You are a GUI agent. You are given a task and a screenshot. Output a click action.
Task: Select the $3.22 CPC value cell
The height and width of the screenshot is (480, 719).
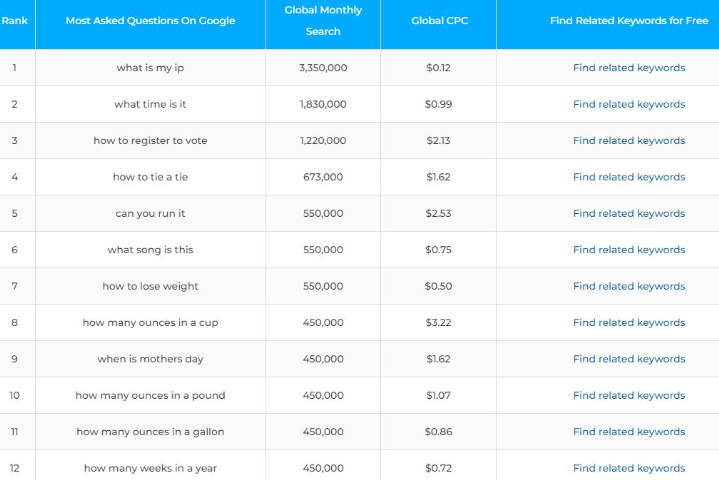(x=438, y=323)
